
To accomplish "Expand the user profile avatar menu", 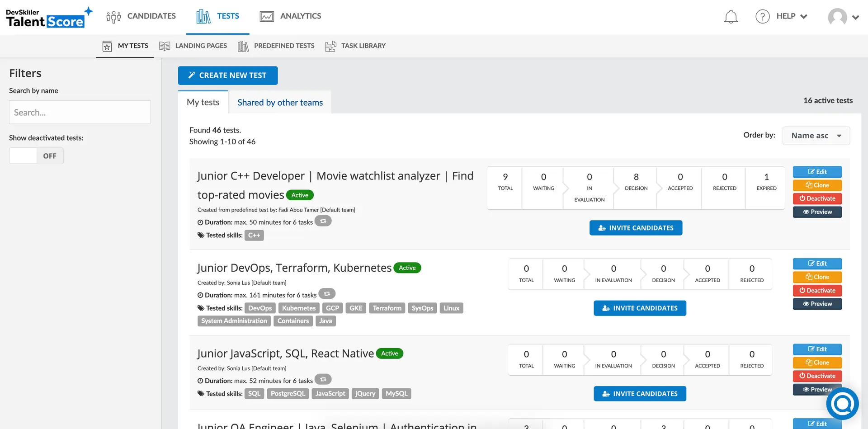I will click(x=843, y=17).
